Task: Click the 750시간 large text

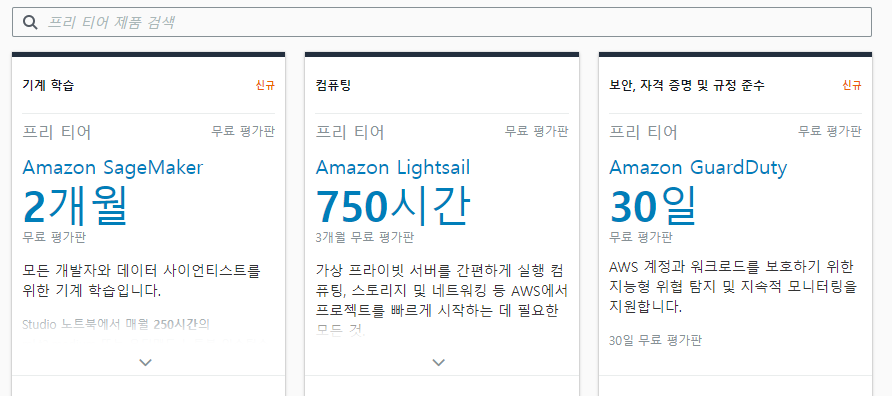Action: (393, 205)
